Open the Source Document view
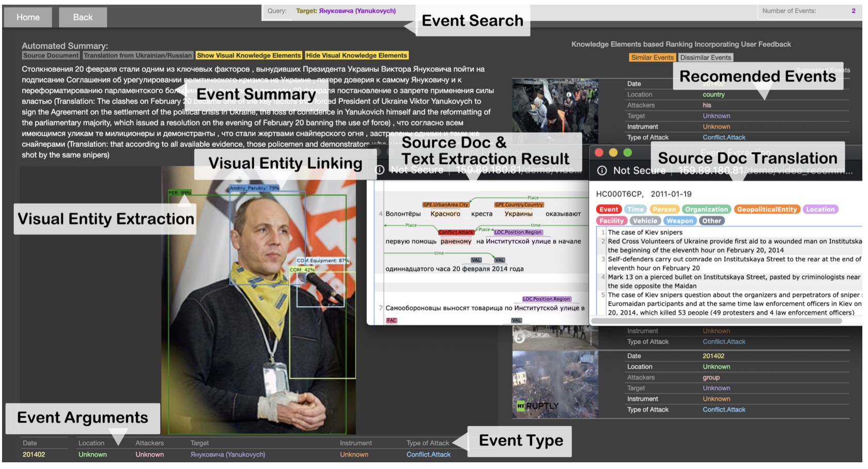The height and width of the screenshot is (469, 868). pyautogui.click(x=50, y=55)
